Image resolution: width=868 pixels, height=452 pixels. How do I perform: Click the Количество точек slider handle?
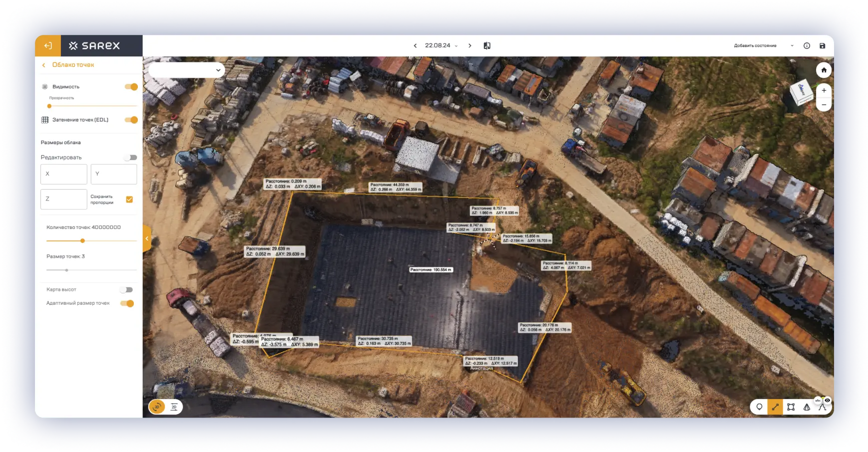coord(82,241)
